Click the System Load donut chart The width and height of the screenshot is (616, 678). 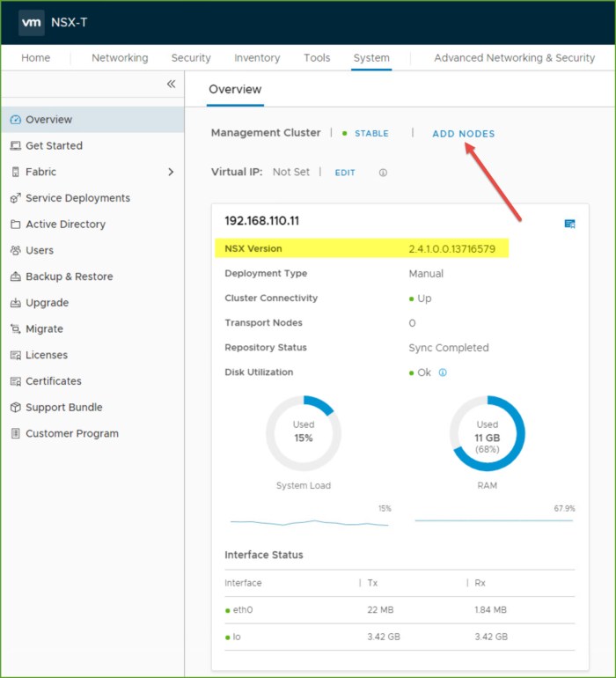pos(304,432)
